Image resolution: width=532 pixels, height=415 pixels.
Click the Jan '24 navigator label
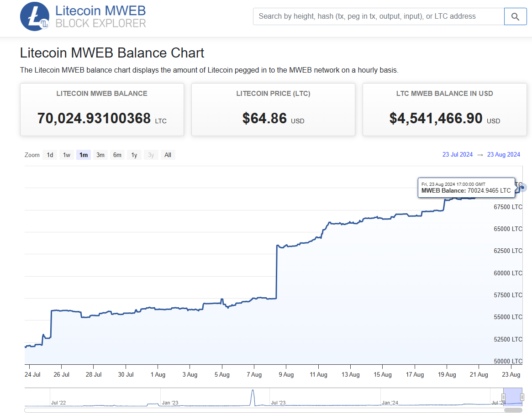390,403
